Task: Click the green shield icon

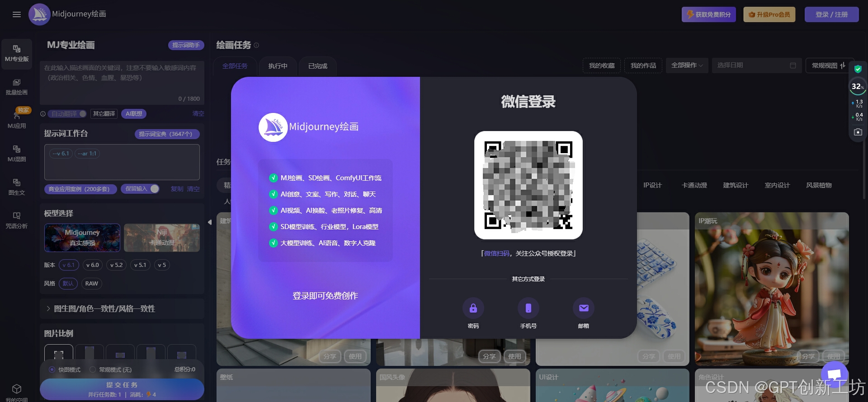Action: (x=858, y=69)
